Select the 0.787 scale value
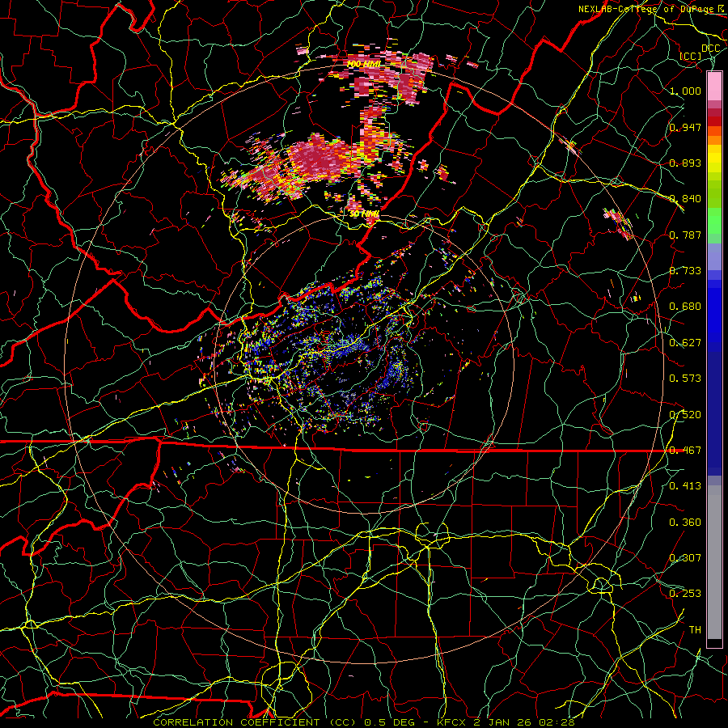Viewport: 728px width, 728px height. [x=685, y=235]
